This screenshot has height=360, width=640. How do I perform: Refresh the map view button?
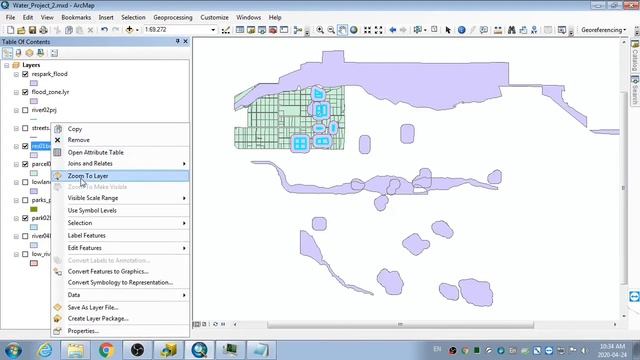215,324
